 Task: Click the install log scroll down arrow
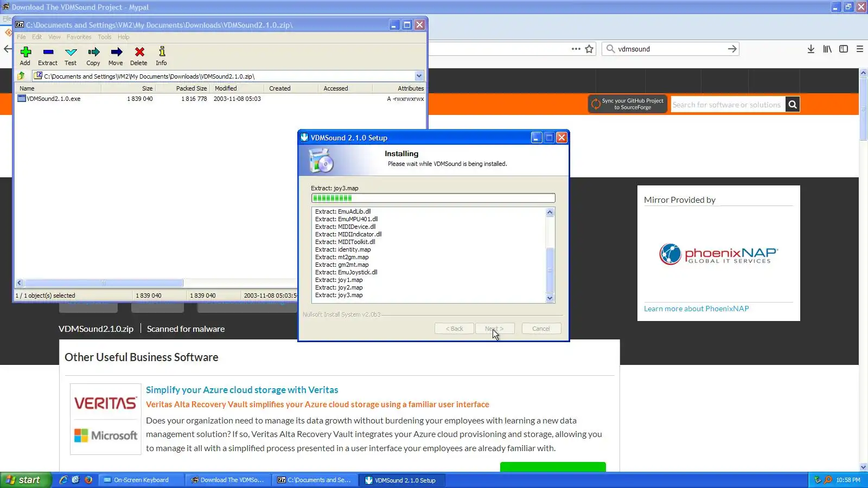[x=550, y=298]
